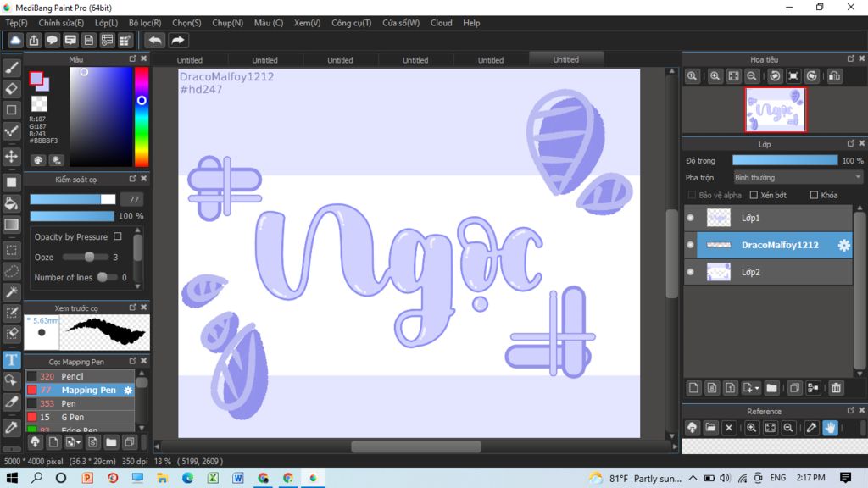
Task: Switch to the first Untitled tab
Action: (x=189, y=60)
